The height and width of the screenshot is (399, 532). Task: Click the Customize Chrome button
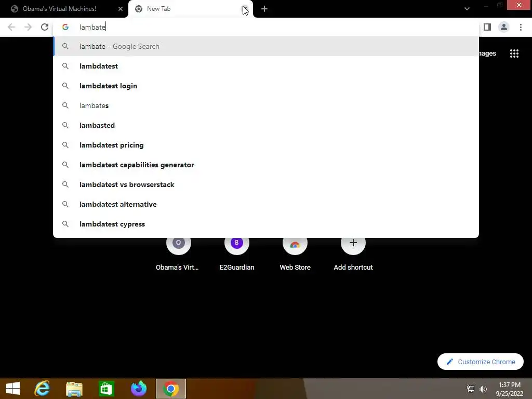(x=480, y=362)
